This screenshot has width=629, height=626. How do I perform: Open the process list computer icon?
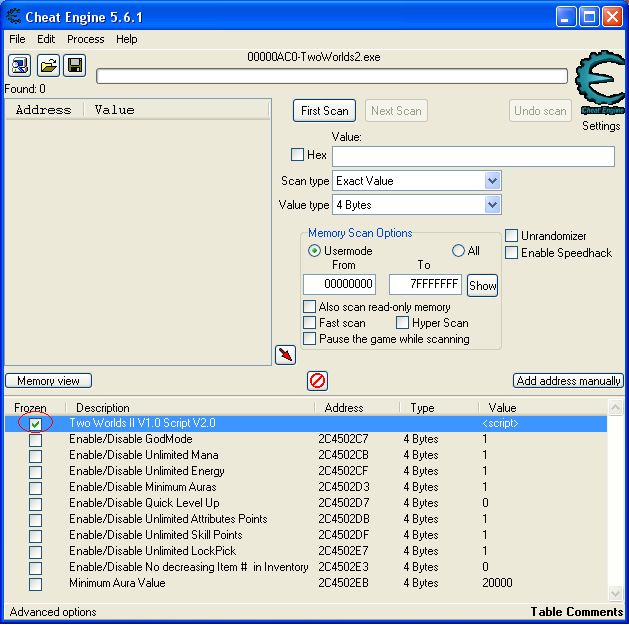(x=19, y=65)
